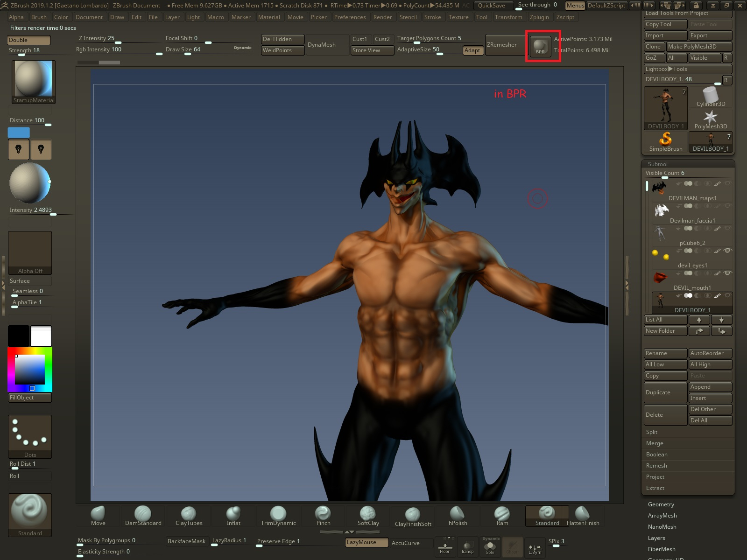Open the Zplugin menu
Viewport: 747px width, 560px height.
539,17
